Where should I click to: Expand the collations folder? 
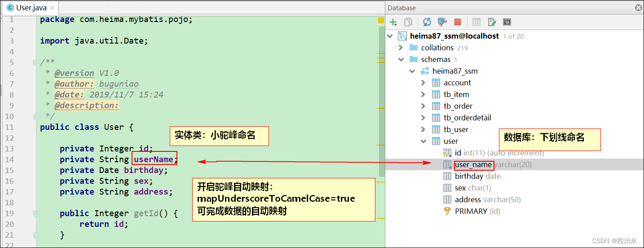401,48
